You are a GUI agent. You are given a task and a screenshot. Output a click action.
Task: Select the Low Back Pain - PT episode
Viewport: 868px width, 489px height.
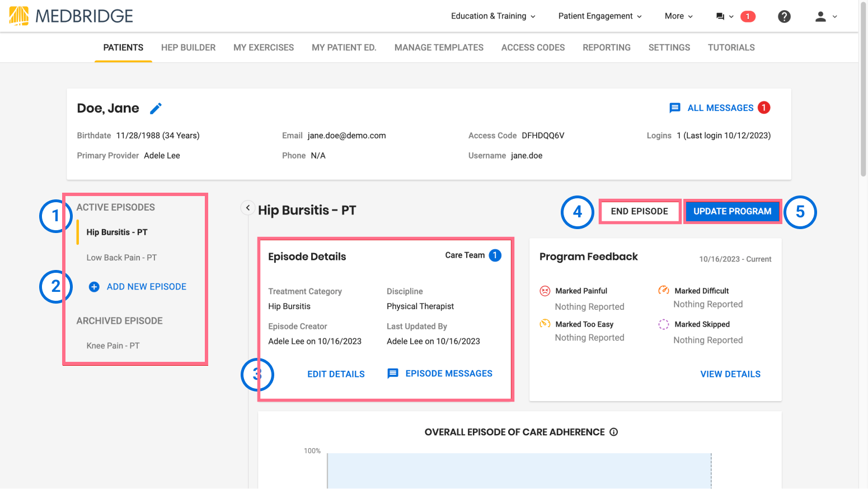tap(121, 258)
